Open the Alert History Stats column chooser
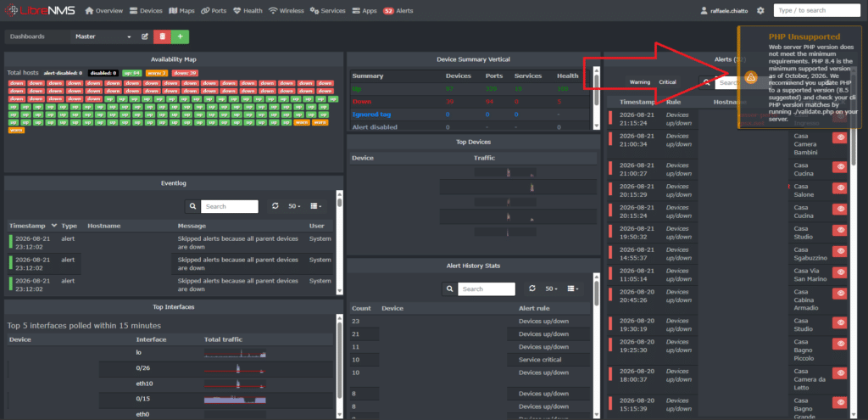The width and height of the screenshot is (868, 420). 572,288
